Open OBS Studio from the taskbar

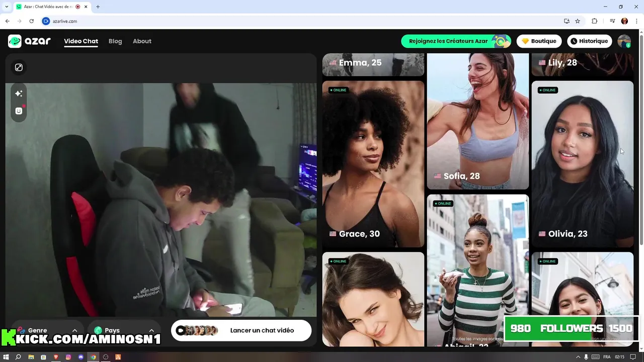click(106, 357)
